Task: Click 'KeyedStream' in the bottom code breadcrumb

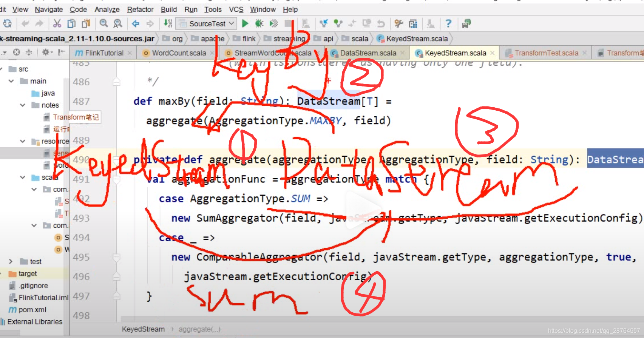Action: pyautogui.click(x=143, y=329)
